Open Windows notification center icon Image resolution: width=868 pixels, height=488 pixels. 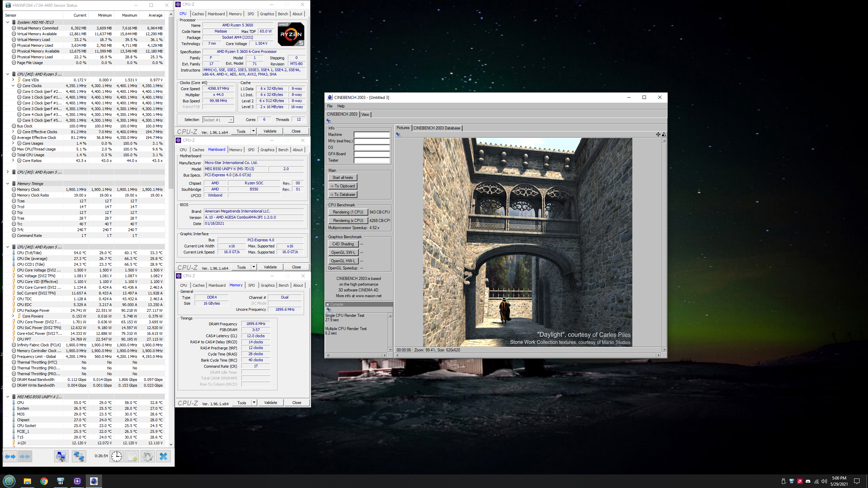tap(857, 481)
